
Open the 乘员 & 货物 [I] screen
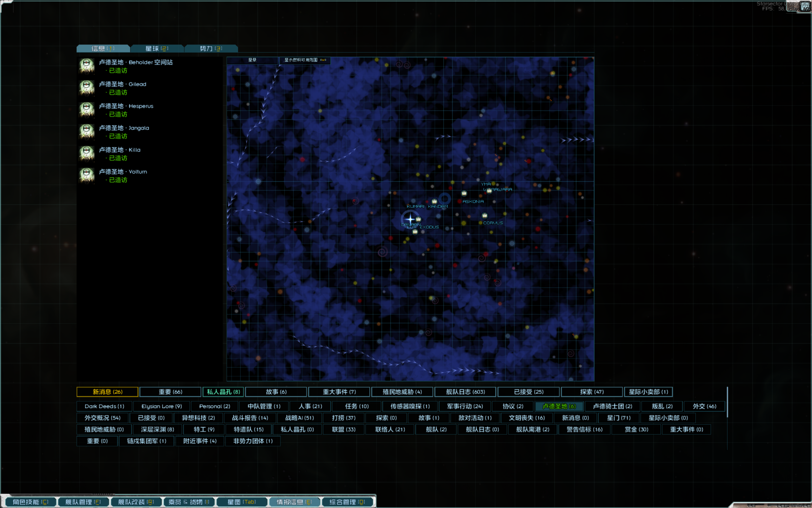[189, 502]
